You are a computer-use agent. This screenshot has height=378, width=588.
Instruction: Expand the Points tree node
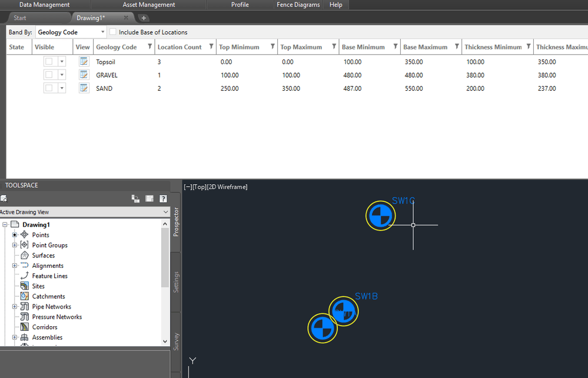point(15,235)
